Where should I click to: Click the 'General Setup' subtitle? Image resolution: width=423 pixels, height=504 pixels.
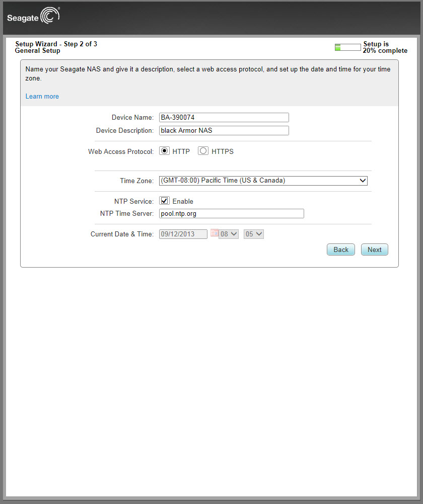pyautogui.click(x=37, y=51)
